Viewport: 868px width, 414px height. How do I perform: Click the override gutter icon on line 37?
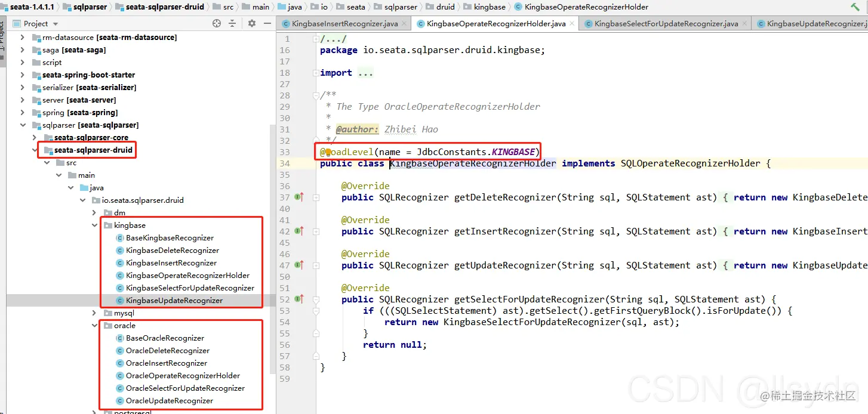point(300,197)
